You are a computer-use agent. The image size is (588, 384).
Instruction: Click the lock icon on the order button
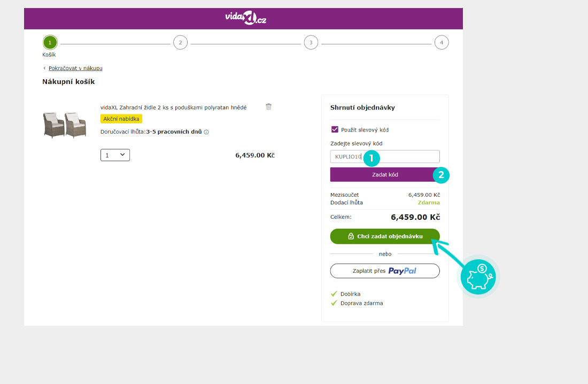point(351,236)
